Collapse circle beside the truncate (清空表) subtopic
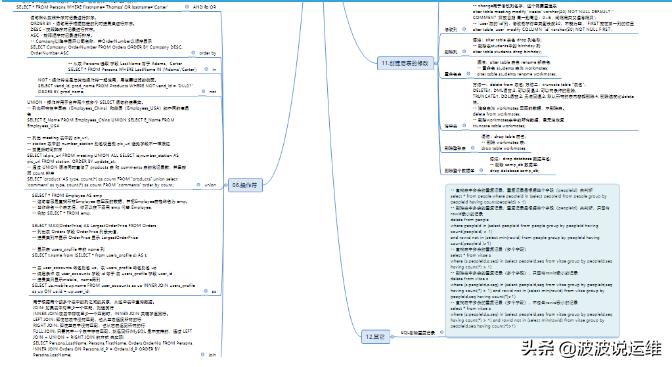The image size is (672, 367). pyautogui.click(x=463, y=126)
